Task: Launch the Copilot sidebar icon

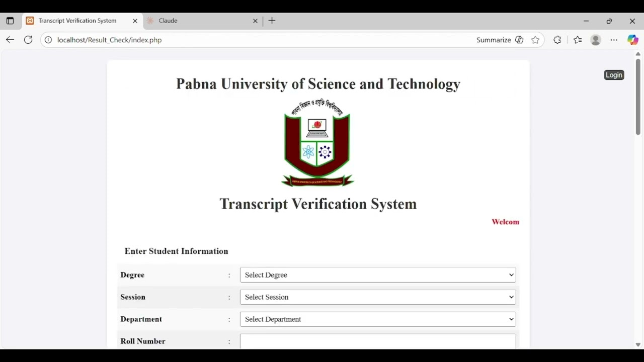Action: click(632, 40)
